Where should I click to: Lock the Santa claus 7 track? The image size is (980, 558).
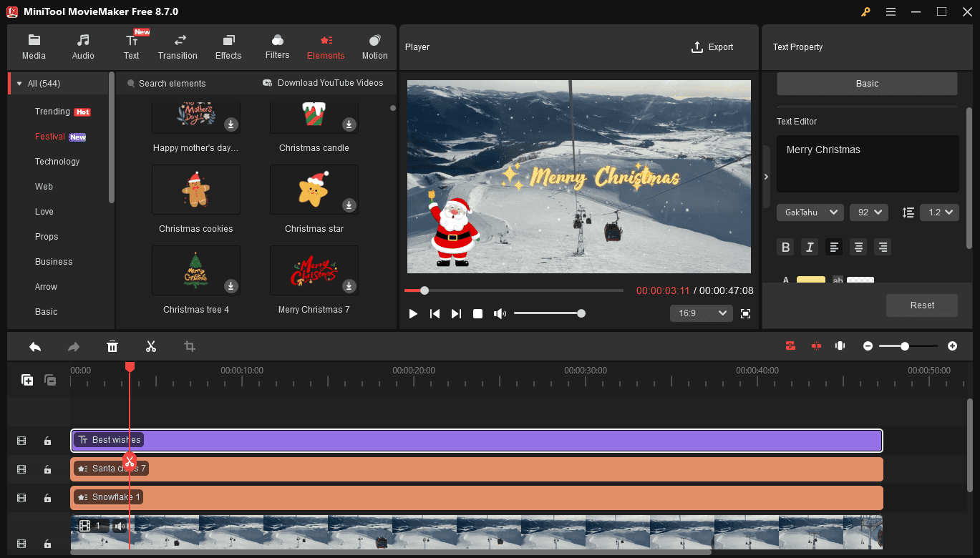tap(47, 469)
